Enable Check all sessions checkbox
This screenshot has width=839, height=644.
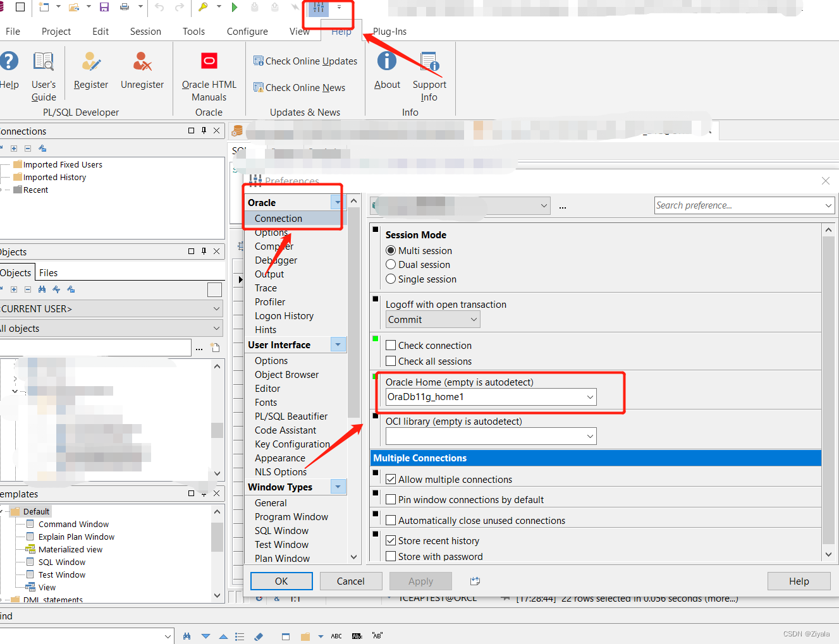click(391, 361)
